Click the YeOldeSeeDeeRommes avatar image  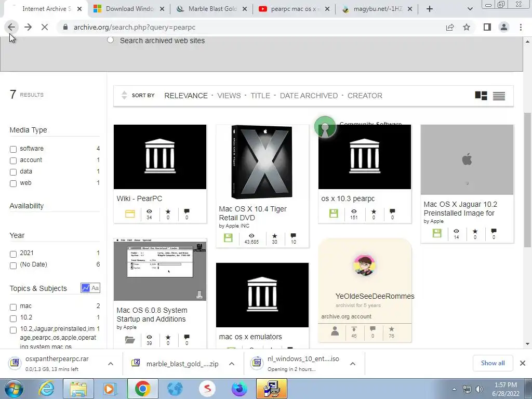pyautogui.click(x=364, y=265)
